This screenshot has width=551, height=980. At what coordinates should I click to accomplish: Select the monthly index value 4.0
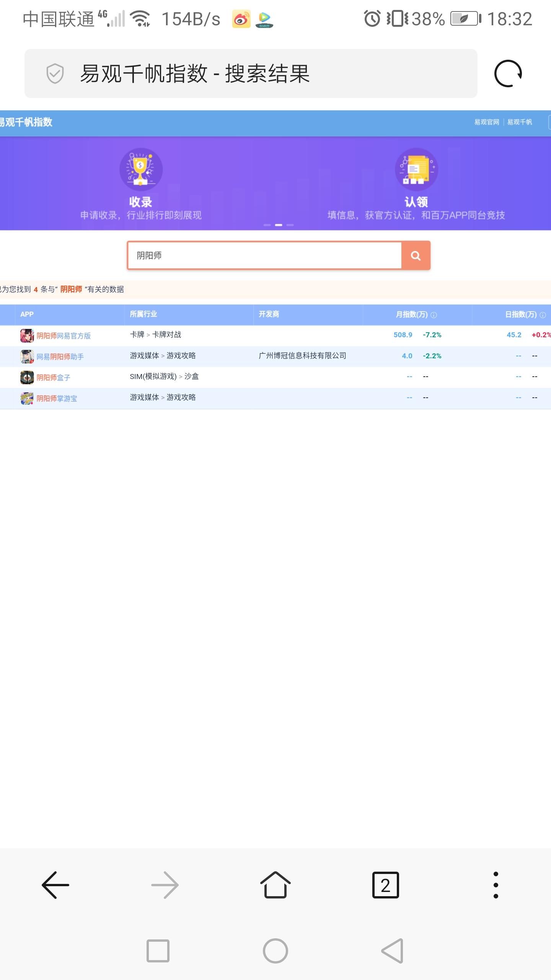(x=407, y=356)
